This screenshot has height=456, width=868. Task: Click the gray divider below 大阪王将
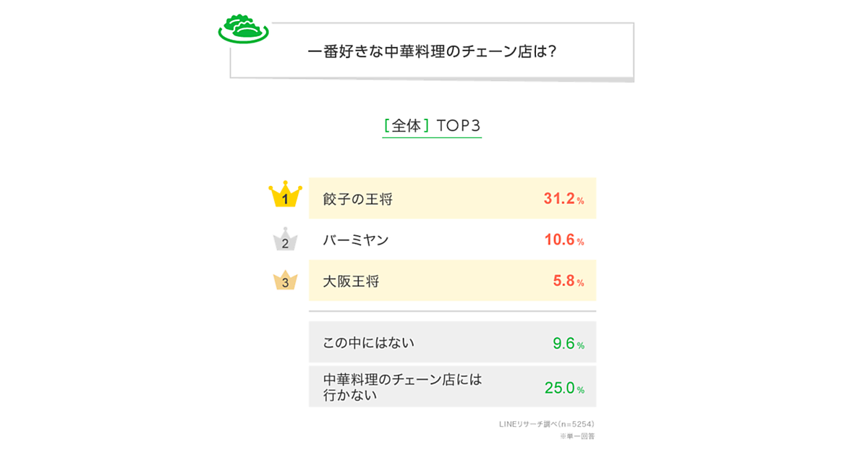pyautogui.click(x=452, y=311)
